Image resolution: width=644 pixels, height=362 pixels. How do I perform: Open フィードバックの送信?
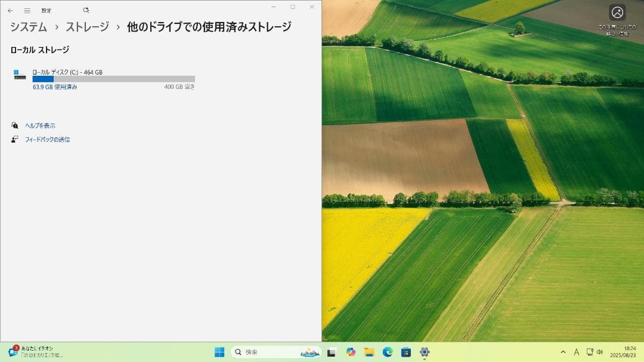click(x=48, y=139)
